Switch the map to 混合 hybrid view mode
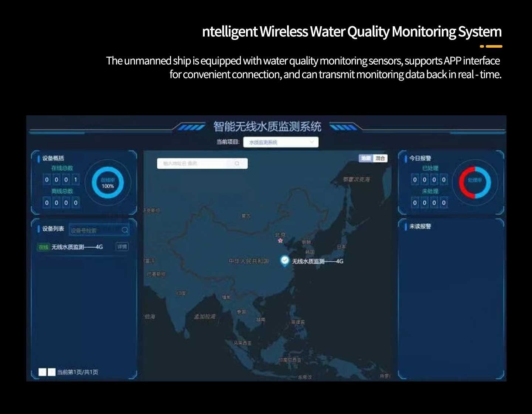 click(x=380, y=158)
